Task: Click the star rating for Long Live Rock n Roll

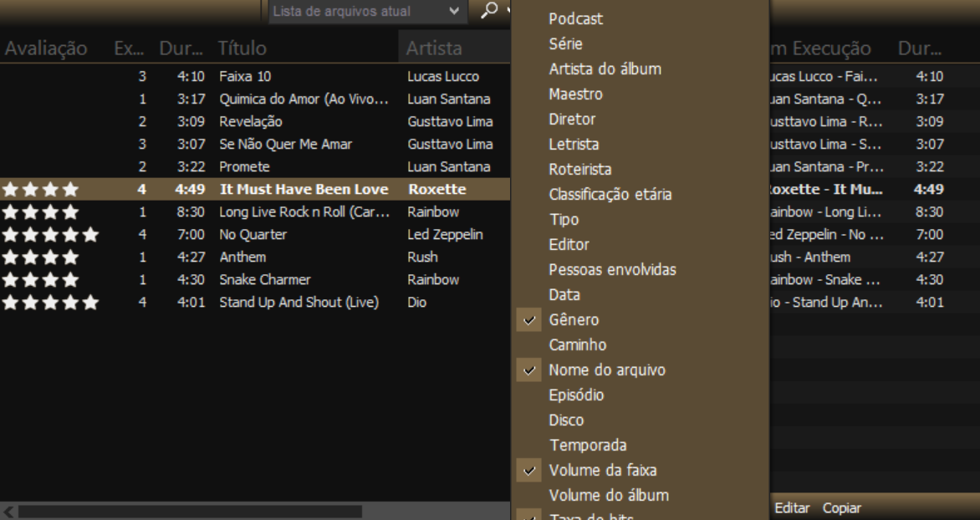Action: 41,212
